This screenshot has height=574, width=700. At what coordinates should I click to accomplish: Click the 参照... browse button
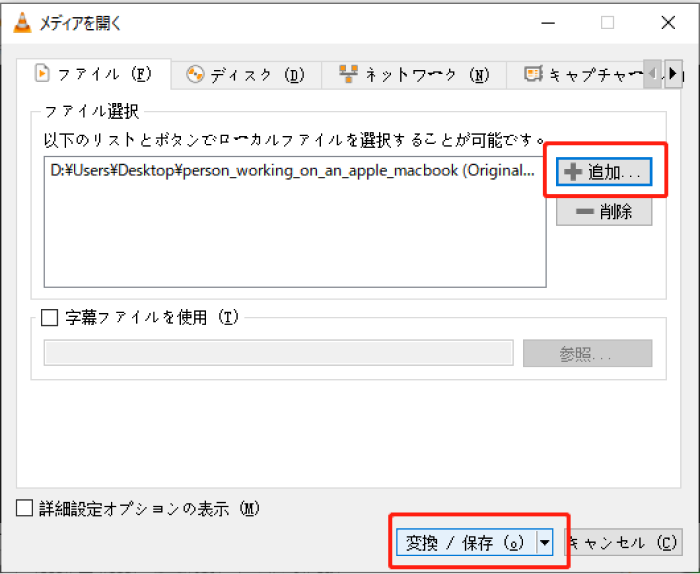(x=588, y=354)
